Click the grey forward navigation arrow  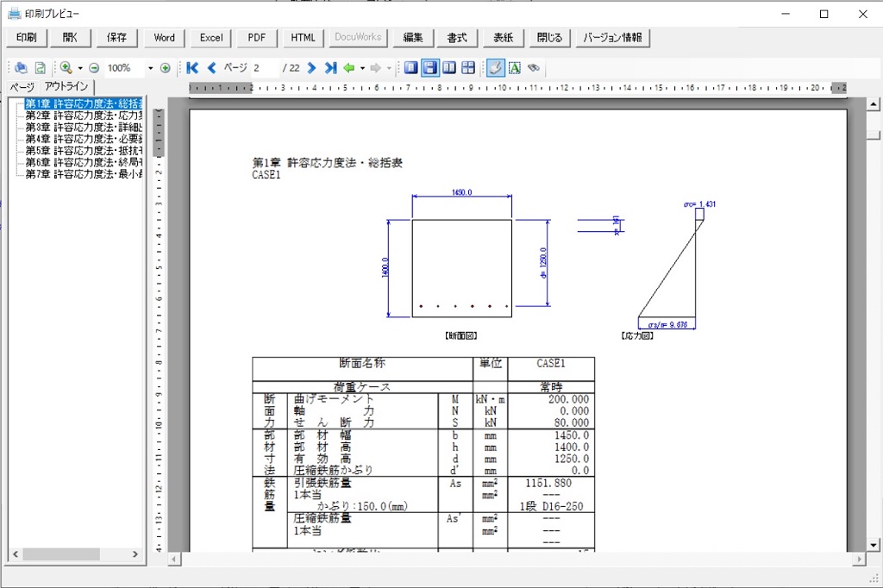[x=376, y=68]
